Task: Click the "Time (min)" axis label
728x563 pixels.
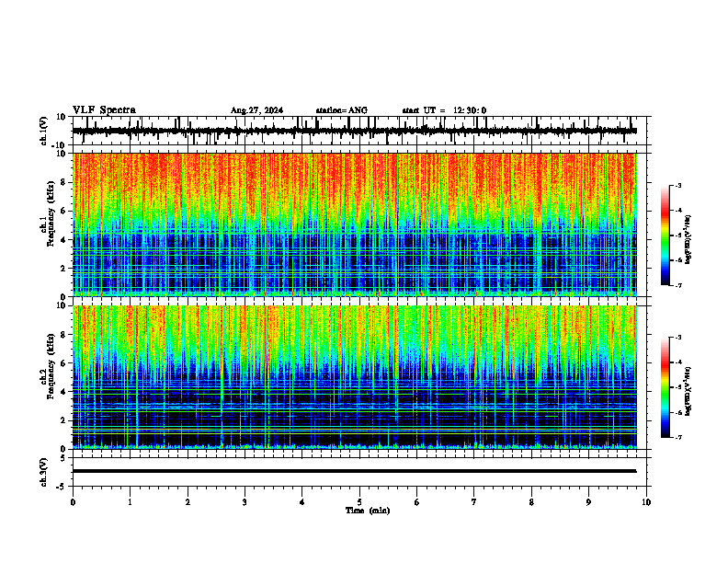Action: [x=368, y=511]
